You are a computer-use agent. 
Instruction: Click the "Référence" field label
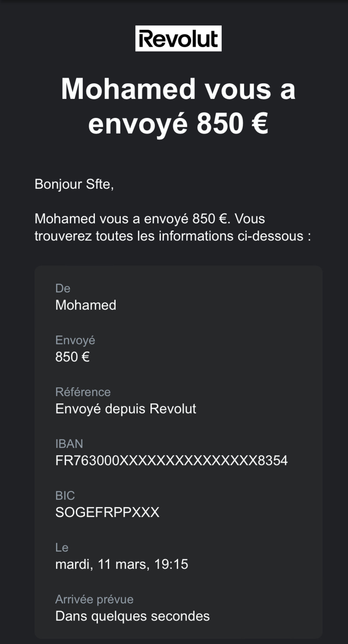pos(83,392)
